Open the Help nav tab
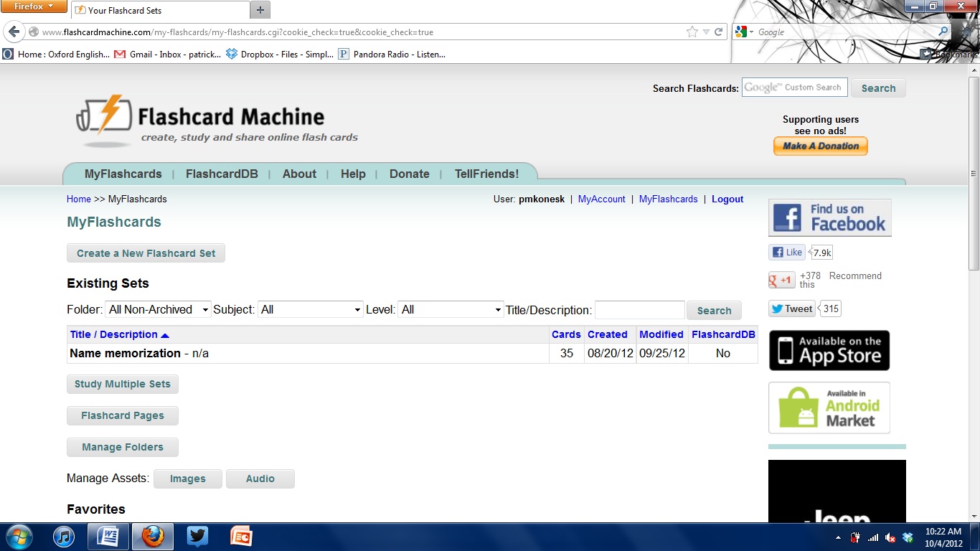 (x=353, y=174)
